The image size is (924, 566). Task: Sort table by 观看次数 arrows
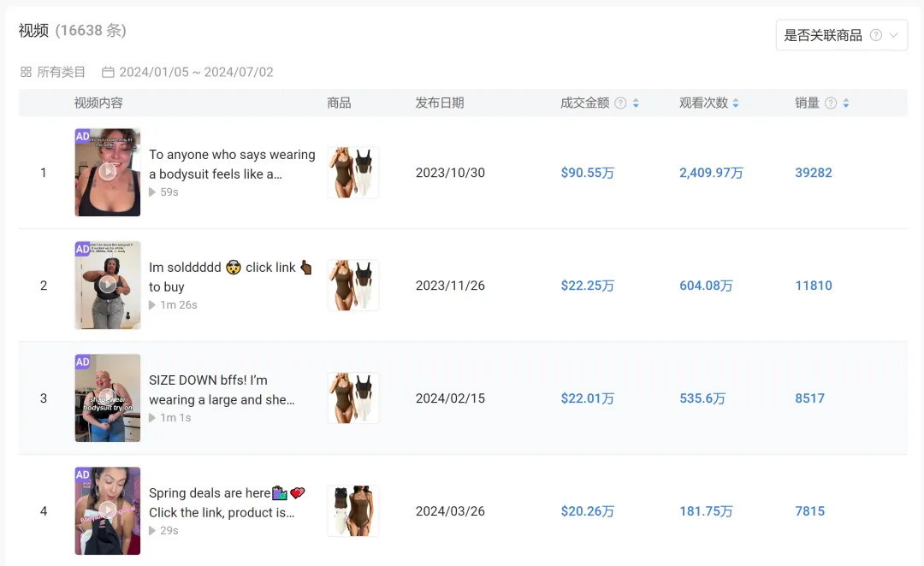[x=736, y=103]
